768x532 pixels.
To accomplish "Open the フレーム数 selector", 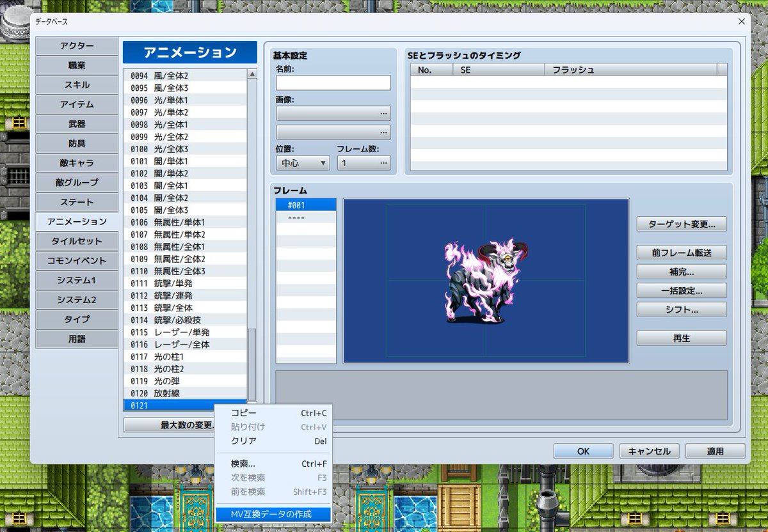I will pos(364,163).
